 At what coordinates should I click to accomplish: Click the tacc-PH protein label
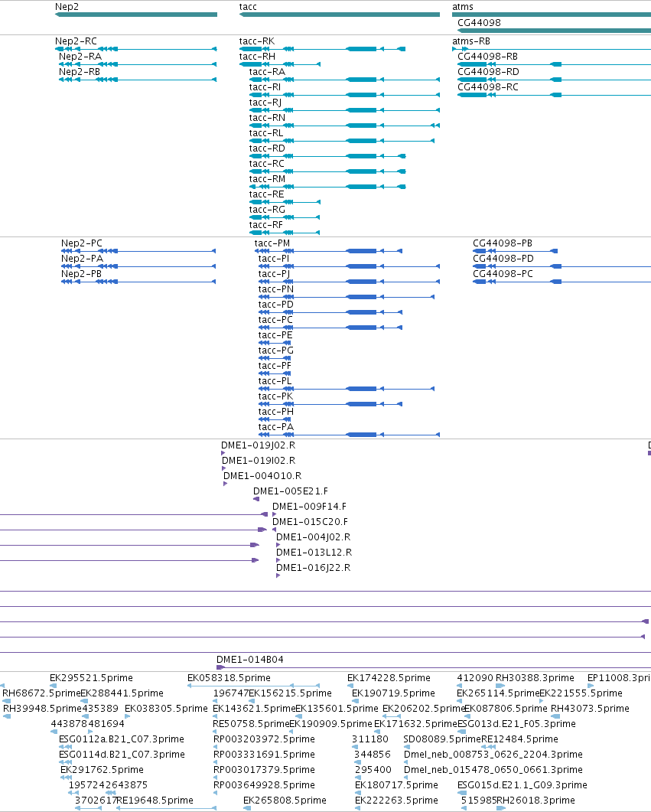coord(276,411)
